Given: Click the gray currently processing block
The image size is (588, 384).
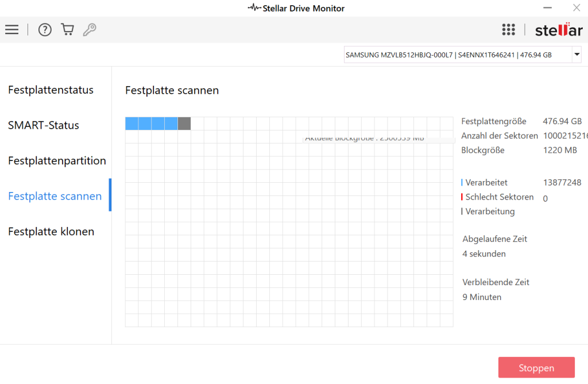Looking at the screenshot, I should pyautogui.click(x=184, y=124).
